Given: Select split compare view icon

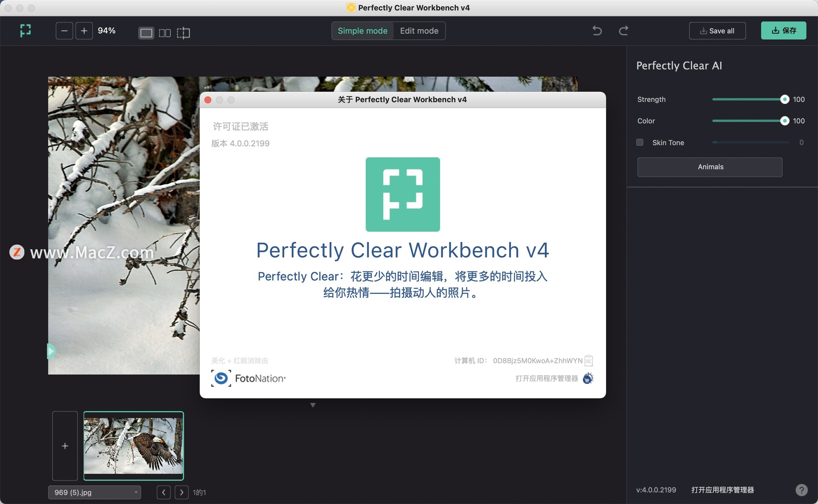Looking at the screenshot, I should pos(183,33).
